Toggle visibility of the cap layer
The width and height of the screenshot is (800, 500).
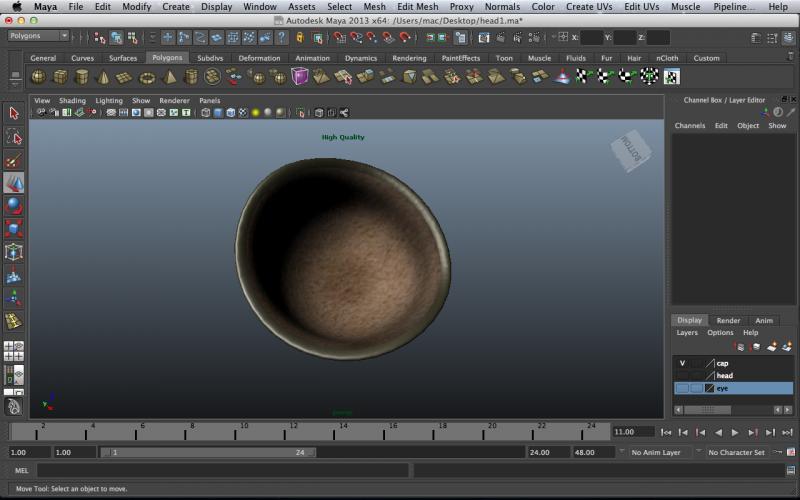coord(682,363)
